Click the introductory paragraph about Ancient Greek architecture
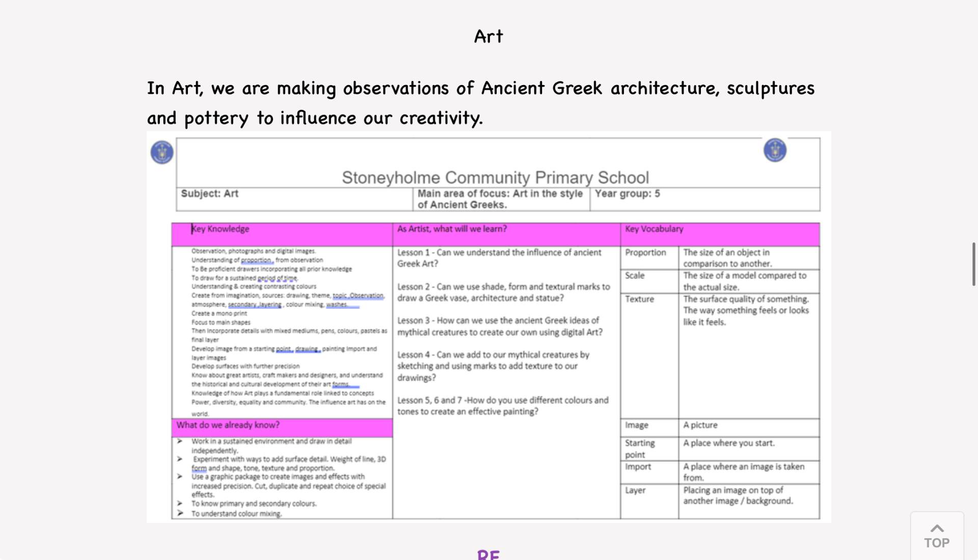Viewport: 978px width, 560px height. 480,103
